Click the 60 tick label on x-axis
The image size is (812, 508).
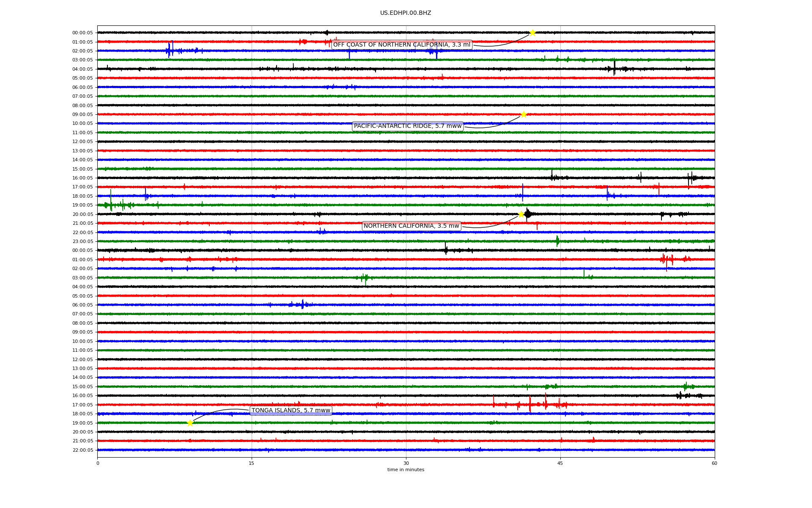[714, 463]
